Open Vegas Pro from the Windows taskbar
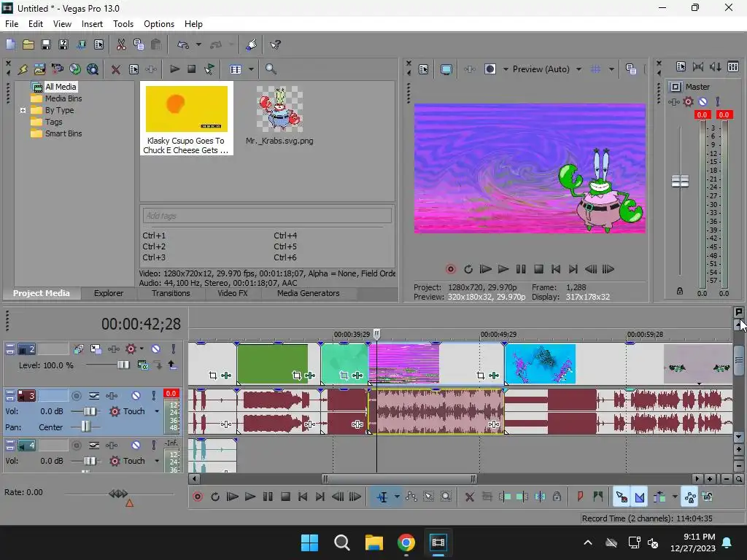 pyautogui.click(x=438, y=542)
